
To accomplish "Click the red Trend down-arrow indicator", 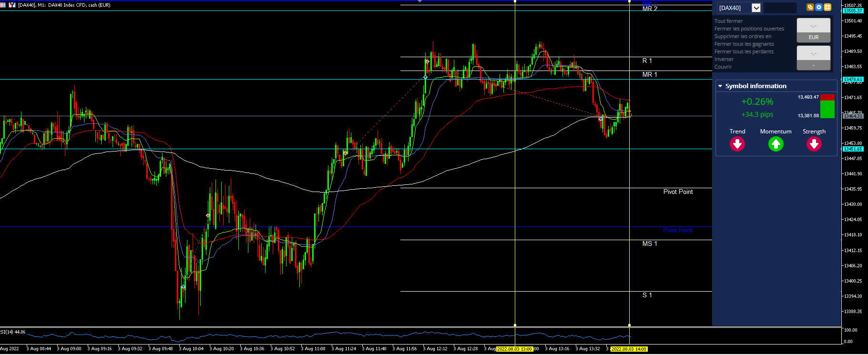I will 737,144.
